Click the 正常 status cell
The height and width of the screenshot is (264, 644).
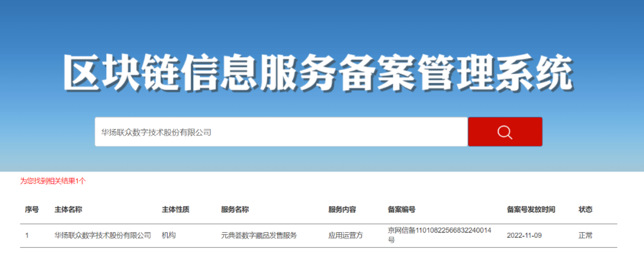(586, 235)
